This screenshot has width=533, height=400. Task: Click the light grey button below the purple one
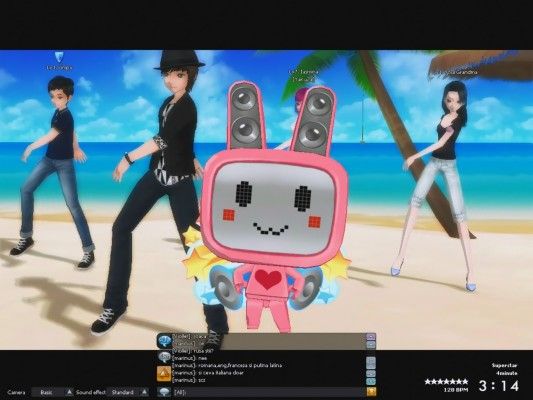point(371,345)
